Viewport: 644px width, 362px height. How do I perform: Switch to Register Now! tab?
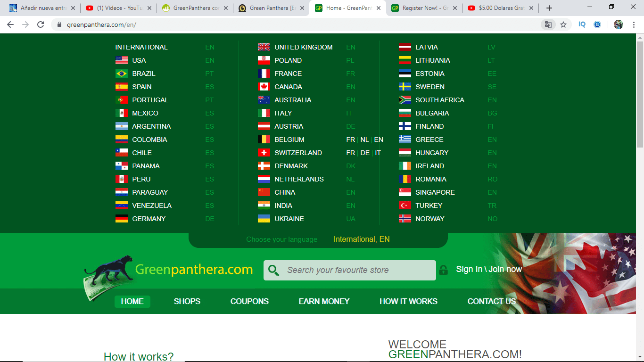424,8
